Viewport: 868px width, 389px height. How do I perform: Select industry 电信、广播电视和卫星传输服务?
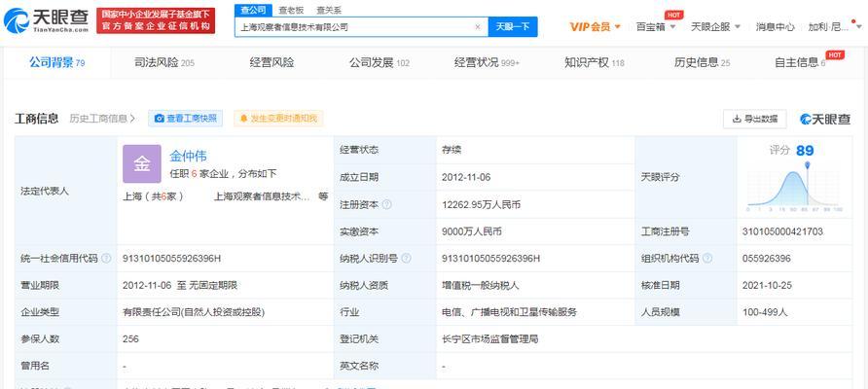509,312
